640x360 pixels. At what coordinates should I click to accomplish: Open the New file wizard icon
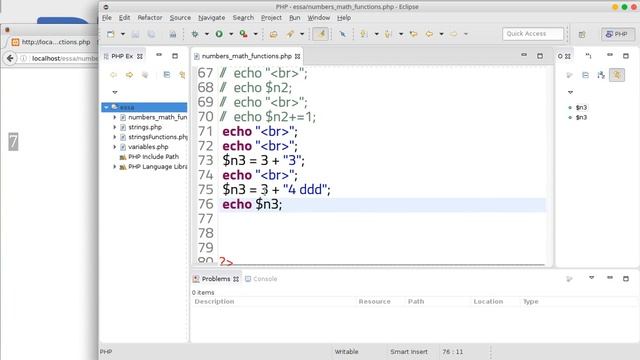(111, 34)
